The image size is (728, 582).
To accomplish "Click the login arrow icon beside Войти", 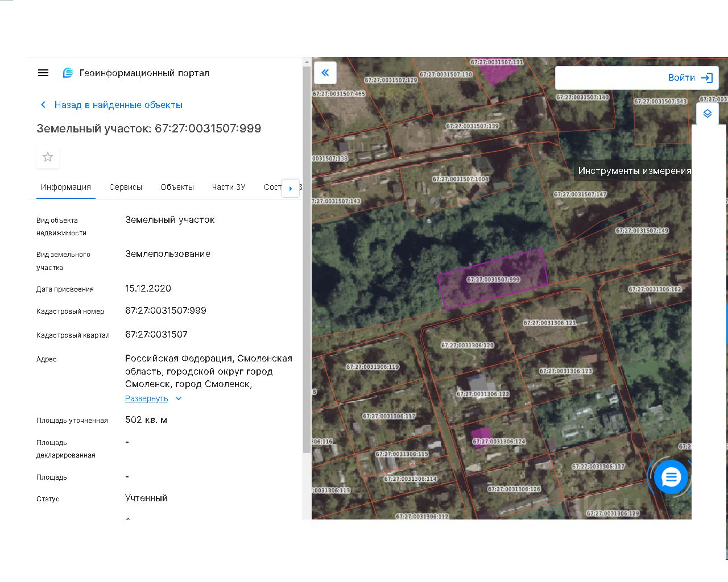I will [707, 78].
